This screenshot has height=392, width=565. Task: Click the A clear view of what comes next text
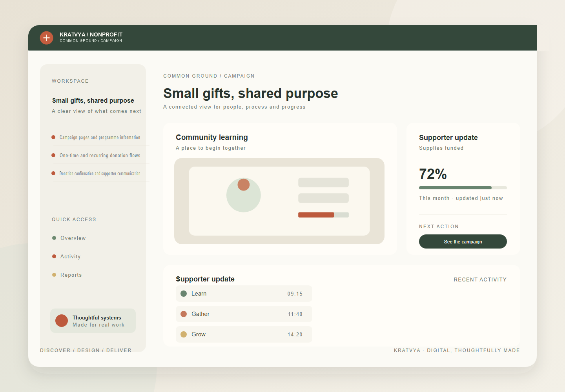pos(97,111)
